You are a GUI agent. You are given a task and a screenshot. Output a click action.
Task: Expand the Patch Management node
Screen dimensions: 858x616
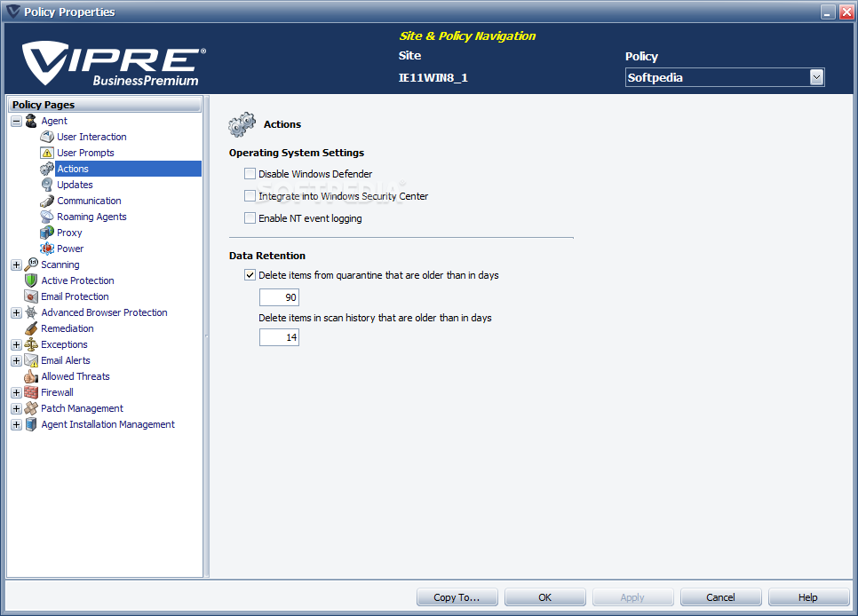point(16,408)
